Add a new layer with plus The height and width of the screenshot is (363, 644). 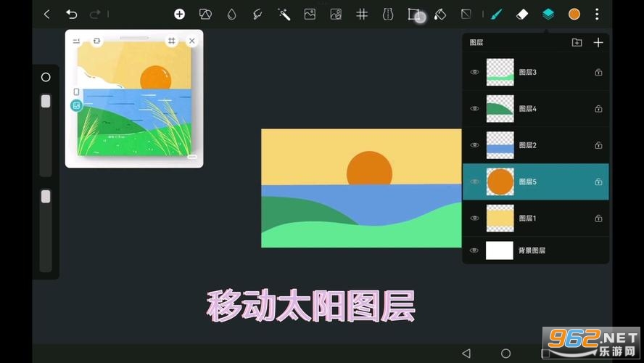[598, 42]
